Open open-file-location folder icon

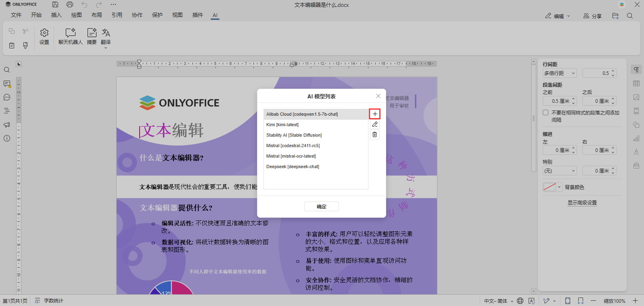point(615,16)
